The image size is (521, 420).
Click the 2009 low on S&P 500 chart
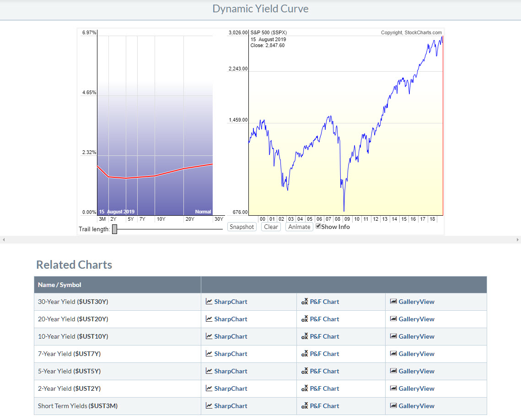click(x=344, y=209)
